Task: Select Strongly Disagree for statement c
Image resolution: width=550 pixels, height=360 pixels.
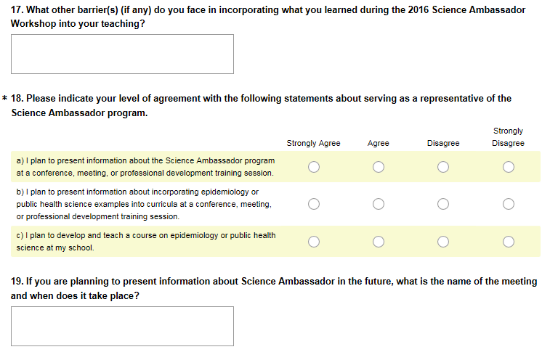Action: tap(508, 241)
